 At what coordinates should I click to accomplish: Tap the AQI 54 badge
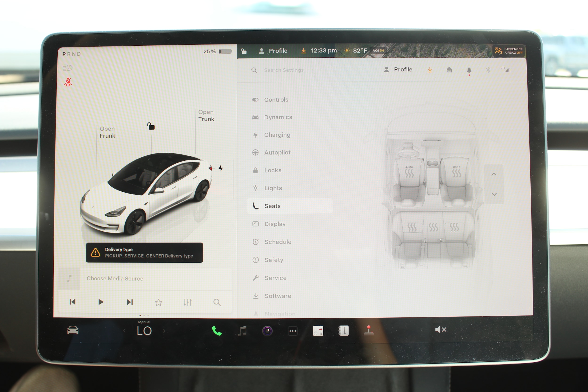click(378, 51)
